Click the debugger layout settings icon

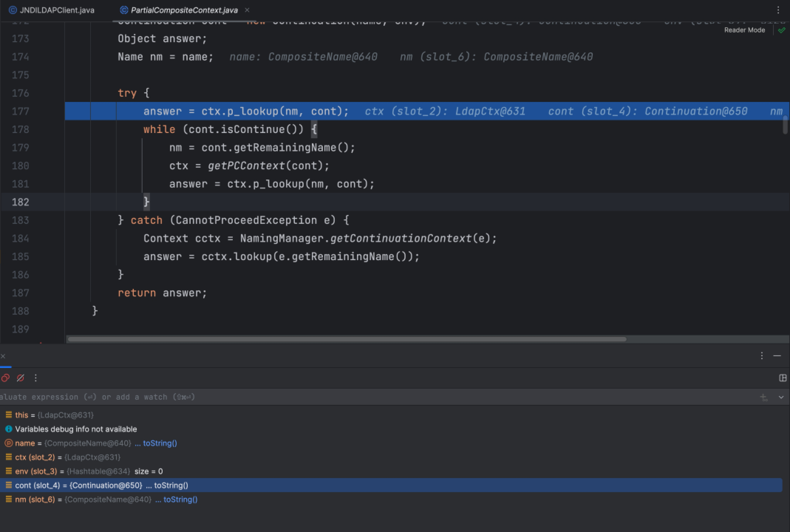pos(783,378)
